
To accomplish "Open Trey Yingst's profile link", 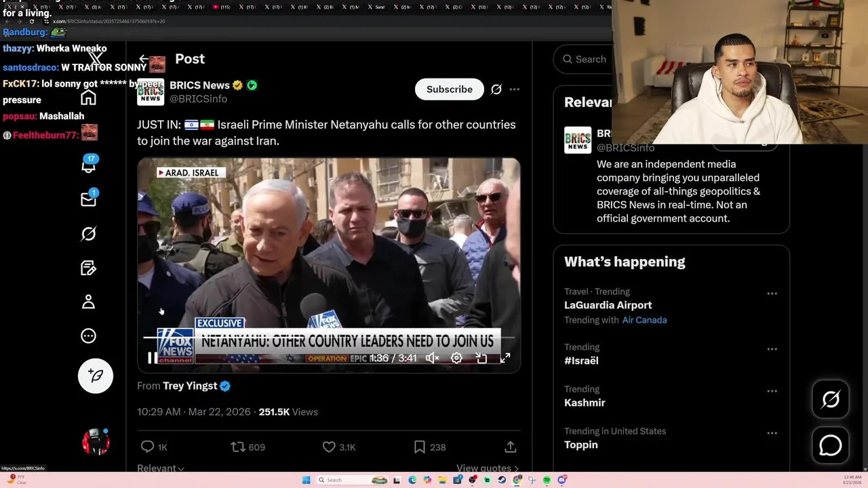I will (x=190, y=386).
